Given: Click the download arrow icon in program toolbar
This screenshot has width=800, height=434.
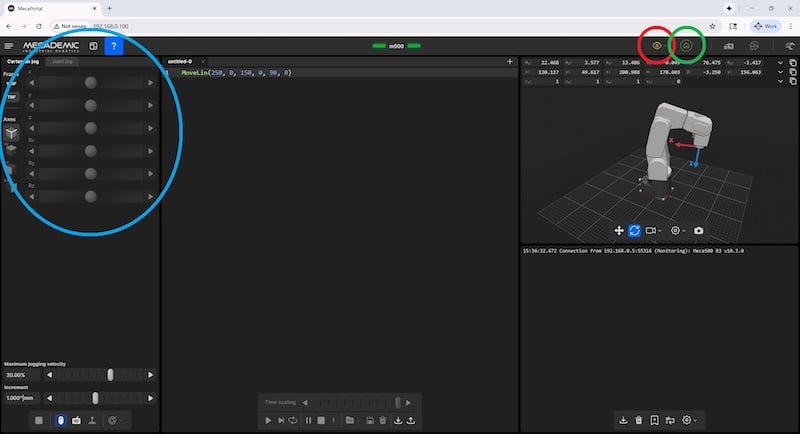Looking at the screenshot, I should 398,420.
